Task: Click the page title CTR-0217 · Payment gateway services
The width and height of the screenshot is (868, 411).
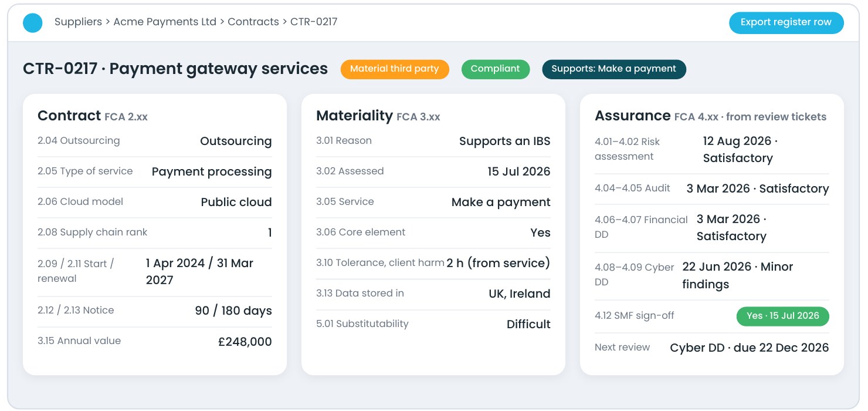Action: (x=175, y=69)
